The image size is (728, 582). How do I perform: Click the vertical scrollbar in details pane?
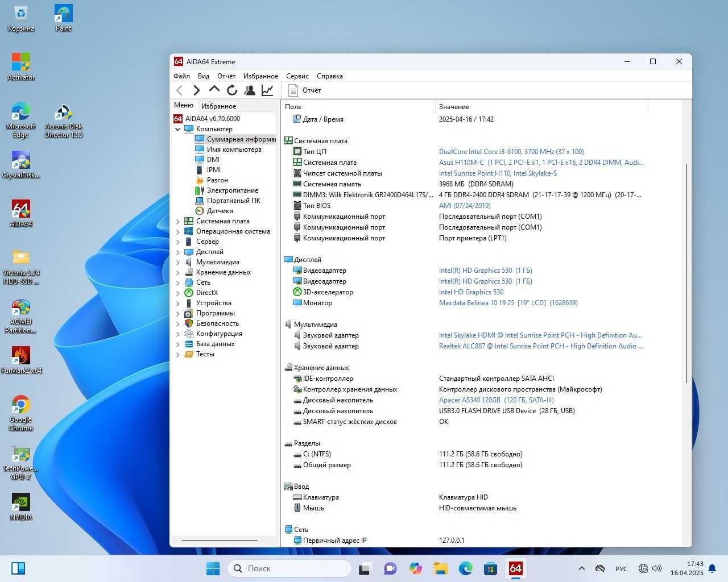point(686,273)
